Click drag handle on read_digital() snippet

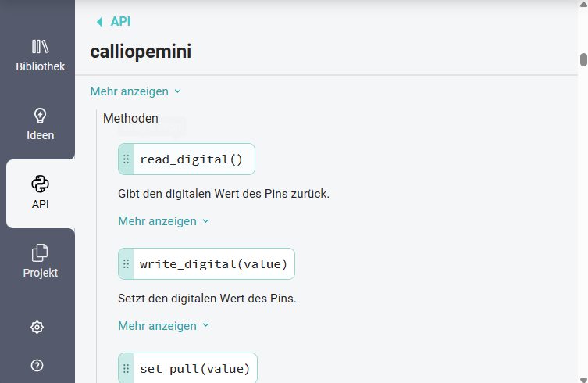[127, 159]
